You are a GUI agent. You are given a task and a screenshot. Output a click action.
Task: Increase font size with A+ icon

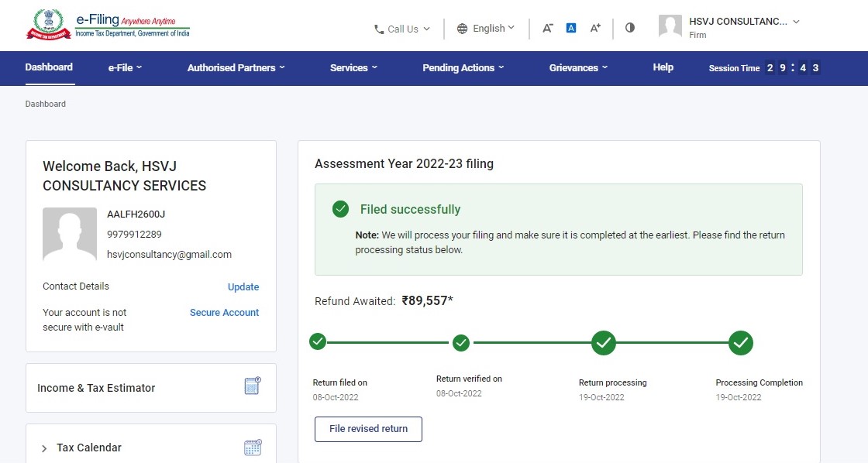pos(596,28)
